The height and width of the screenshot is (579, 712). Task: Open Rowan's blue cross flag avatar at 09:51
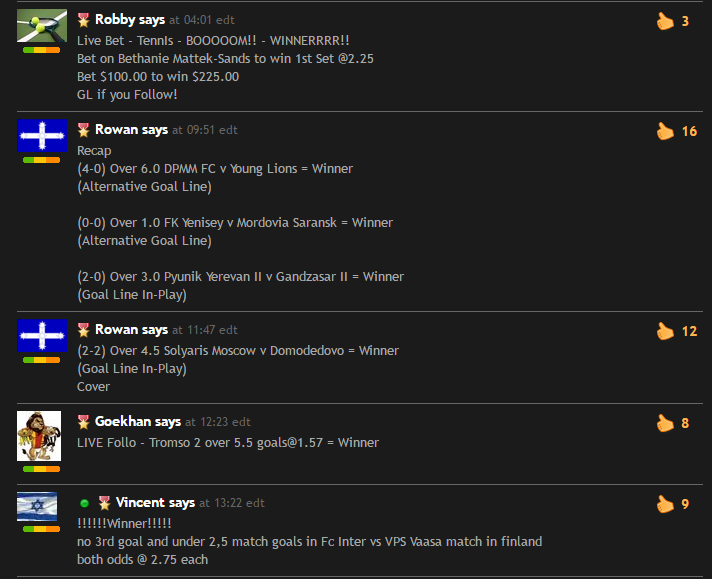coord(42,135)
